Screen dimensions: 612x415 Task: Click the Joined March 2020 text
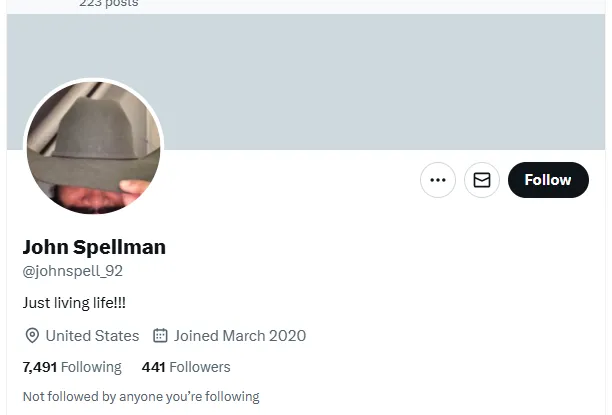tap(240, 336)
